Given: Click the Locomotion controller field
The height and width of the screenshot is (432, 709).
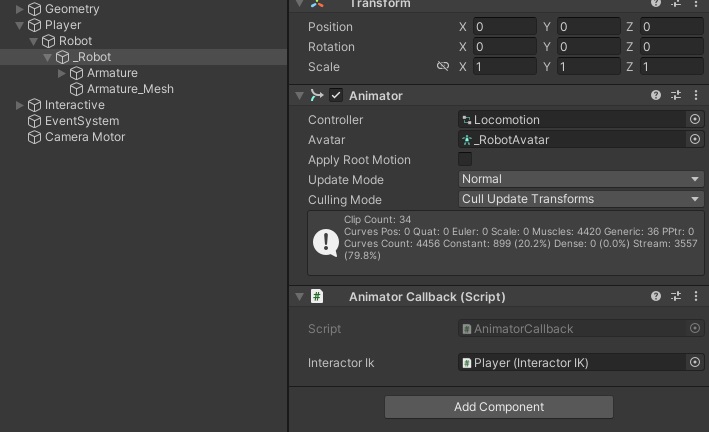Looking at the screenshot, I should tap(572, 120).
